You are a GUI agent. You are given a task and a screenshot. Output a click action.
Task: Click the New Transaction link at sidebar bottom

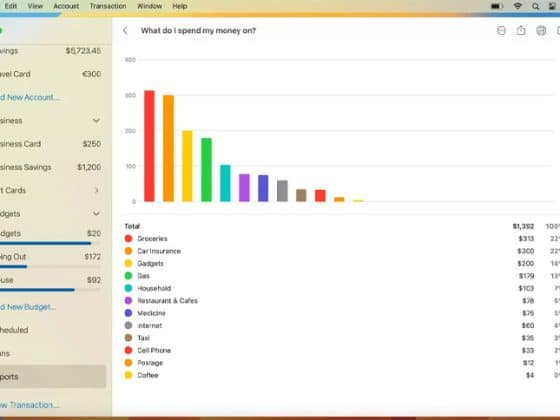[29, 405]
